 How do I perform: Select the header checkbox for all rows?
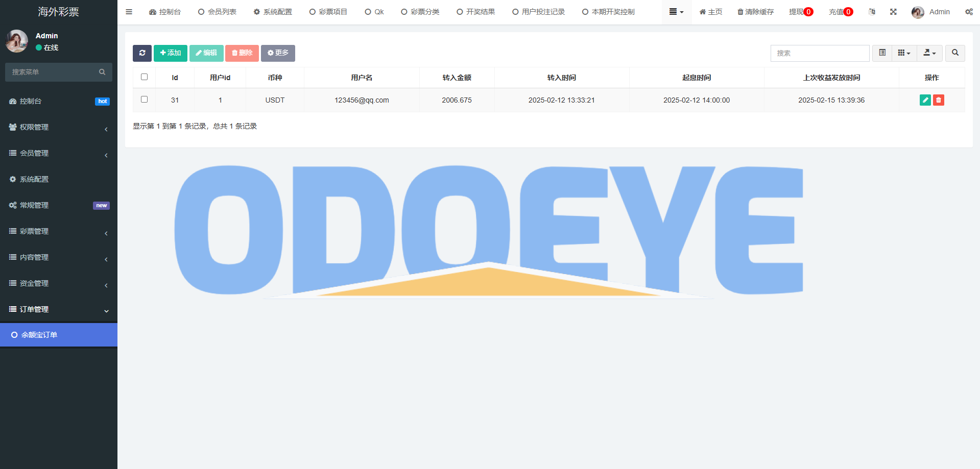(144, 77)
